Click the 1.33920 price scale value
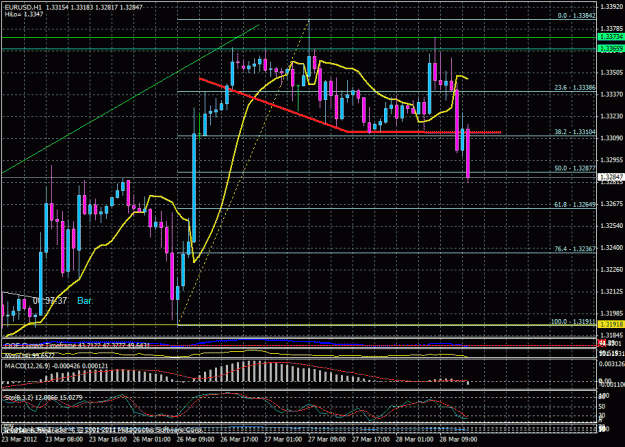This screenshot has width=625, height=447. [612, 7]
